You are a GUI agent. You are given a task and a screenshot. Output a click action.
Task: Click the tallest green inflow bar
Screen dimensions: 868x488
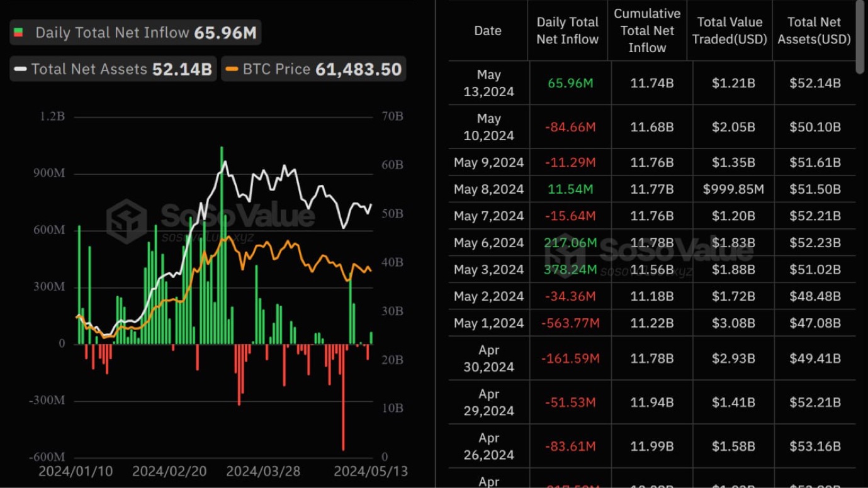coord(222,245)
